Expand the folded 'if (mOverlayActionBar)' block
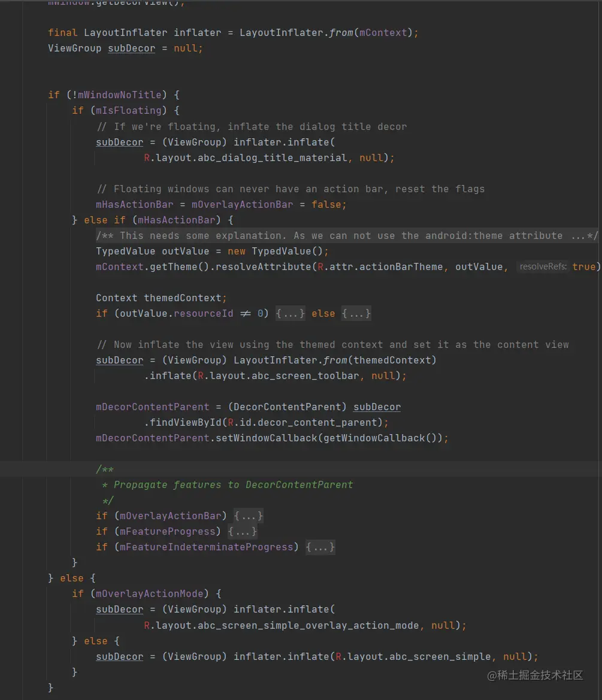Image resolution: width=602 pixels, height=700 pixels. point(248,516)
